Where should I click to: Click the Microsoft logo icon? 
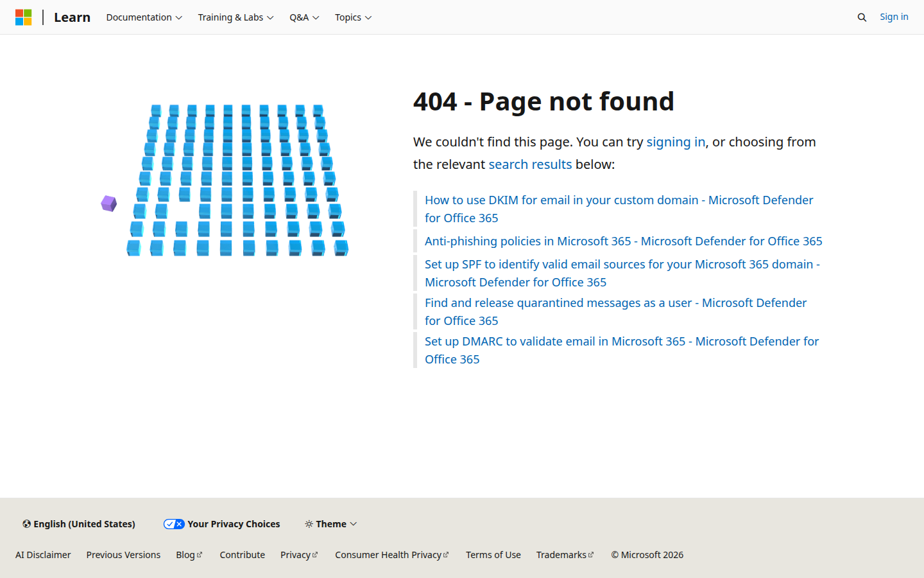[x=24, y=17]
